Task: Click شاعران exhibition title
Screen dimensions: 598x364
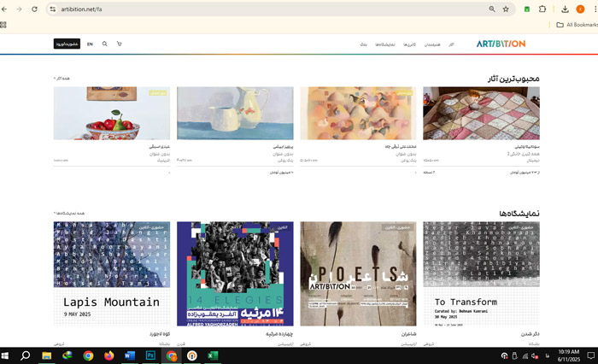Action: (408, 334)
